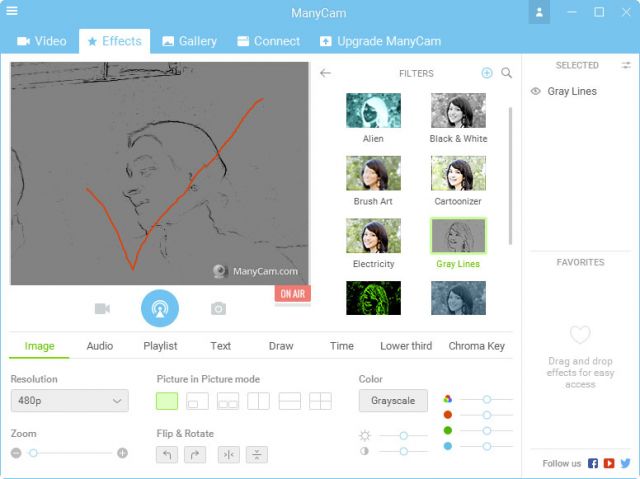The height and width of the screenshot is (479, 640).
Task: Switch to the Video tab
Action: tap(42, 41)
